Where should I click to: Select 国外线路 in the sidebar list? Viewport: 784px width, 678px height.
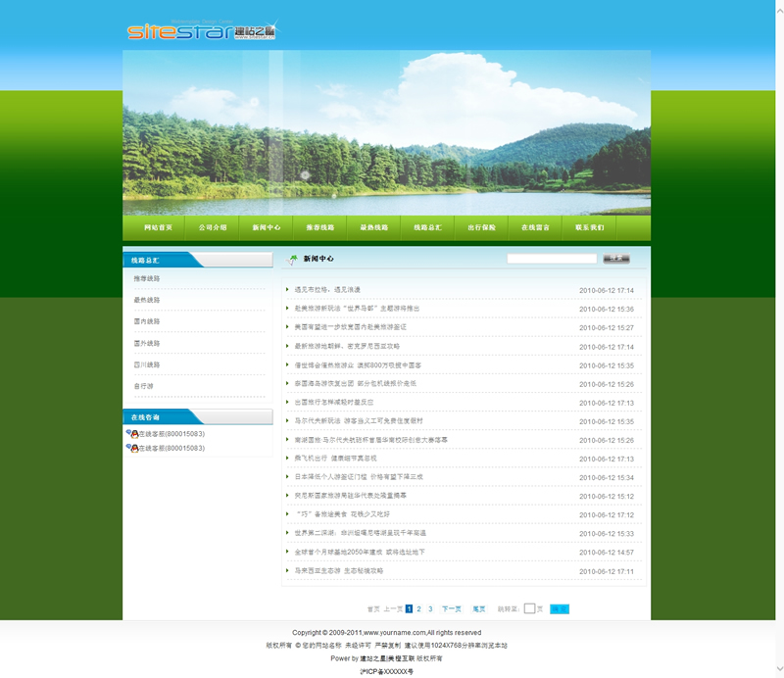pyautogui.click(x=147, y=344)
